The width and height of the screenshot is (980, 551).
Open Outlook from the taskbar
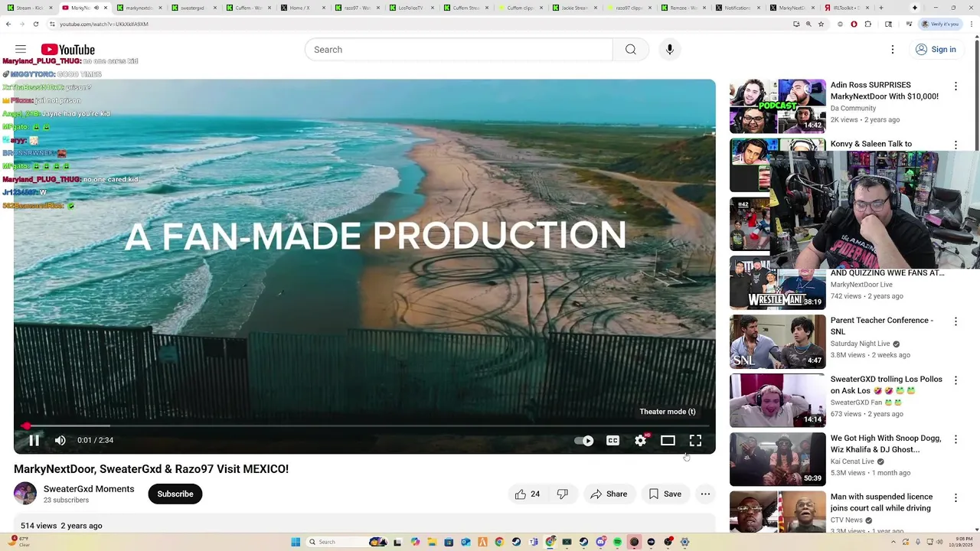tap(465, 542)
